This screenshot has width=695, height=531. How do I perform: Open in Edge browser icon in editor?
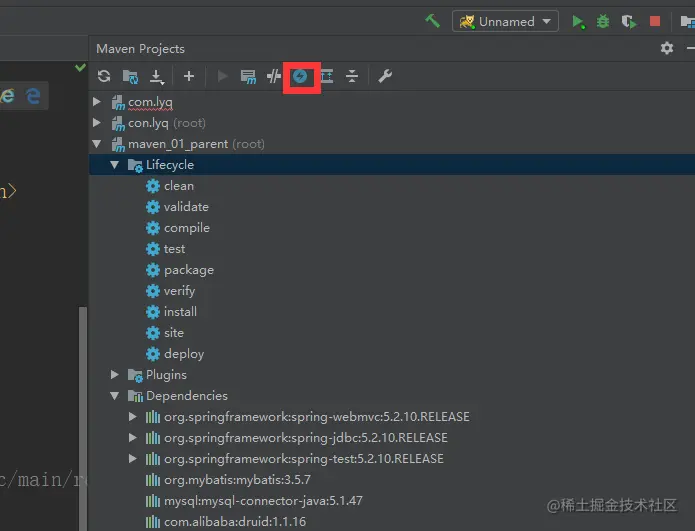tap(33, 95)
